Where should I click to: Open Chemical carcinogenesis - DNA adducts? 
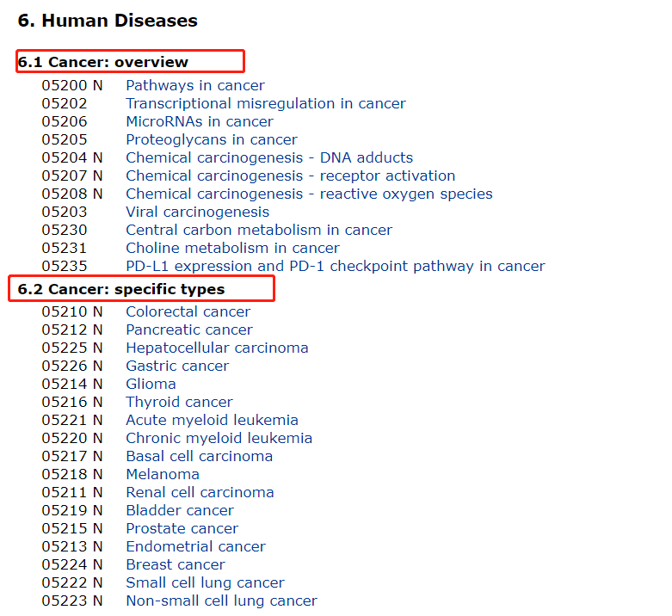pos(269,157)
